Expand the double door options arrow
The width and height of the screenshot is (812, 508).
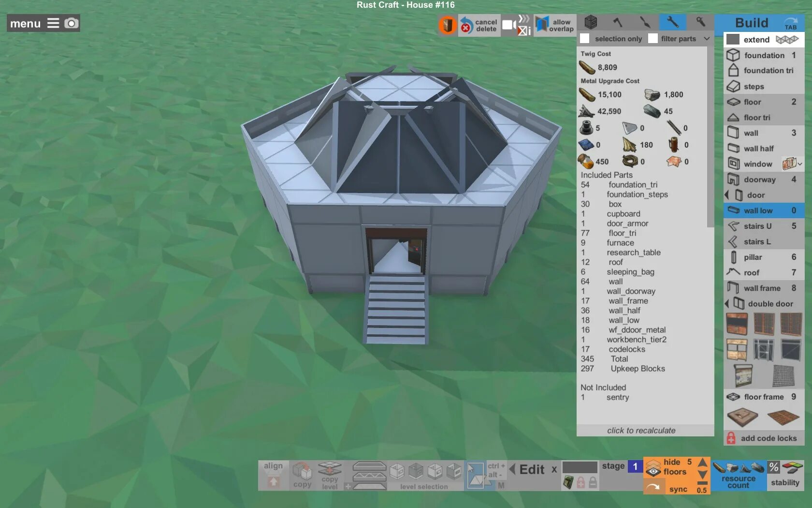click(726, 303)
